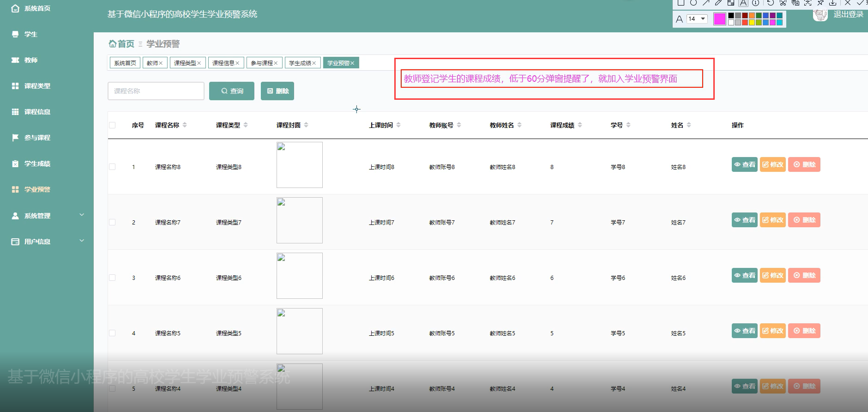Close the 课程信息 tab
Image resolution: width=868 pixels, height=412 pixels.
(237, 63)
